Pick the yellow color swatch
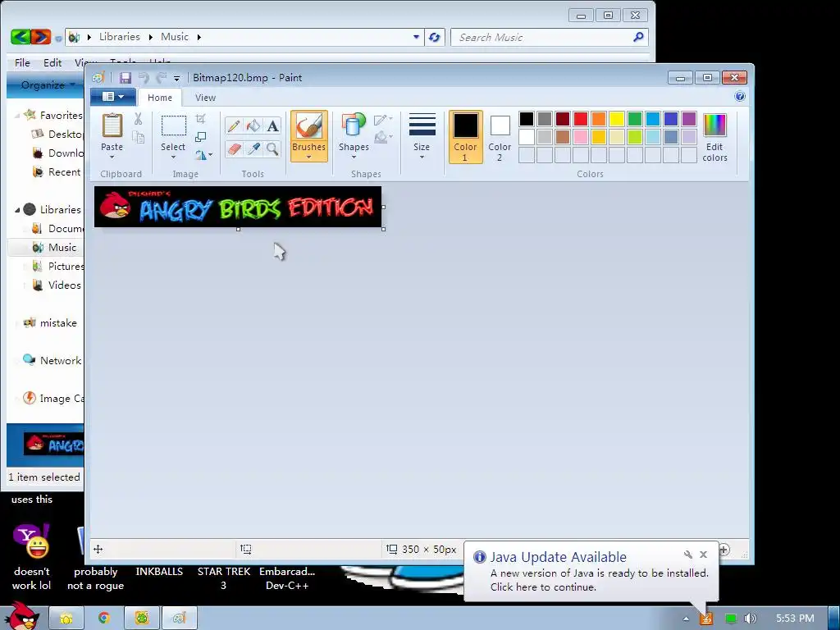840x630 pixels. pyautogui.click(x=617, y=118)
